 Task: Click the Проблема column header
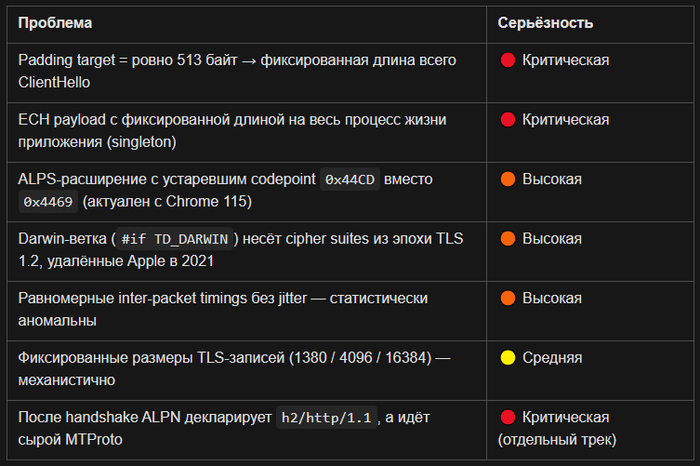pos(56,22)
